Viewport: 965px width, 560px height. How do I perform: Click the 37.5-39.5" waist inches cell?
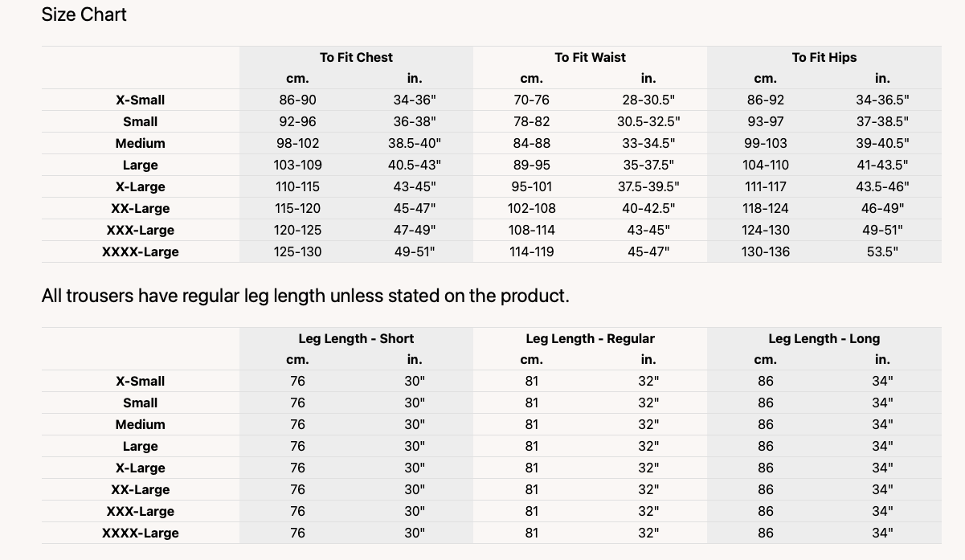pos(648,187)
